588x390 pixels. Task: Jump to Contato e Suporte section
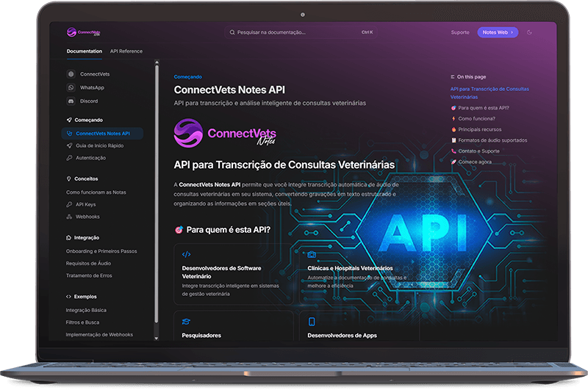479,151
